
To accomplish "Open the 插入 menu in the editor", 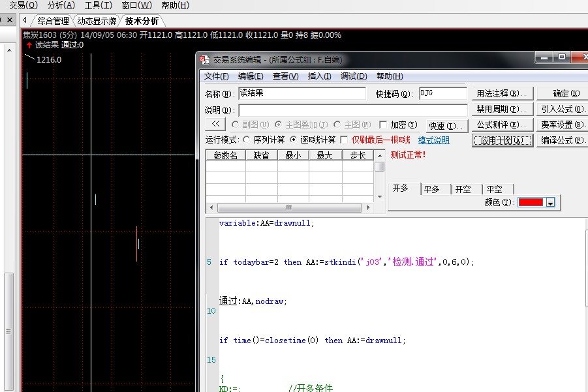I will point(319,76).
